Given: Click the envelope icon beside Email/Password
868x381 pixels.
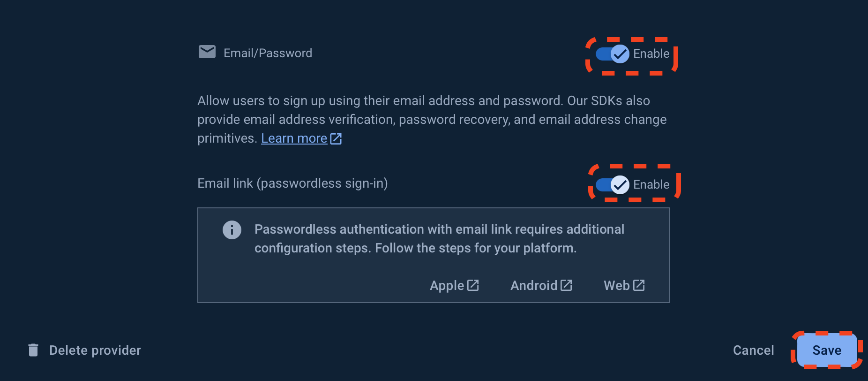Looking at the screenshot, I should click(x=207, y=52).
